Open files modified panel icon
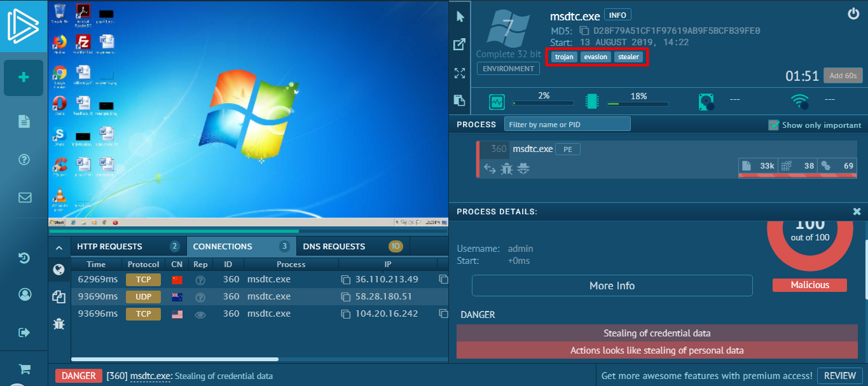The image size is (868, 386). click(x=59, y=296)
